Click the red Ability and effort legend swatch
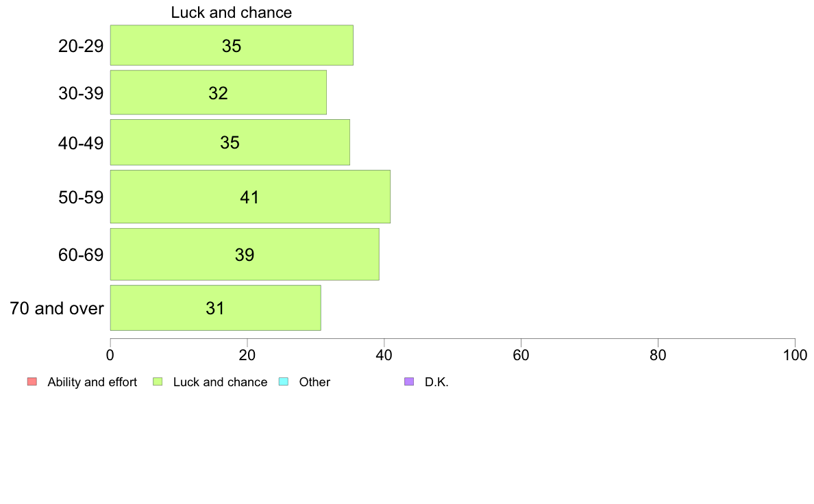Screen dimensions: 814x504 [x=32, y=381]
